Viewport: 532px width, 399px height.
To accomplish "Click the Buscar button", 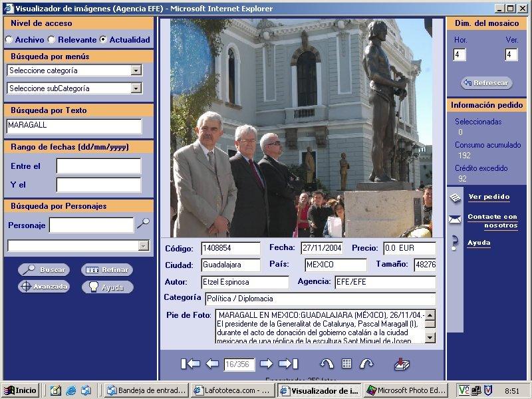I will [45, 270].
